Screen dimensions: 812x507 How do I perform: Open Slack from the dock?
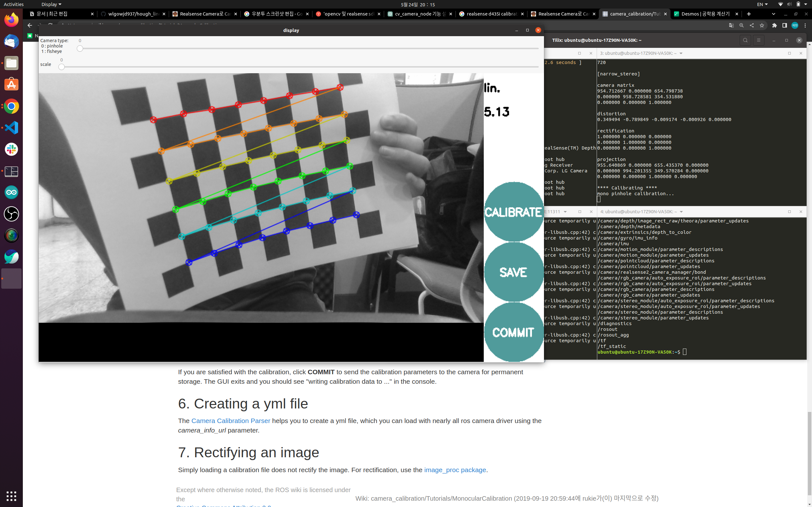click(x=11, y=149)
